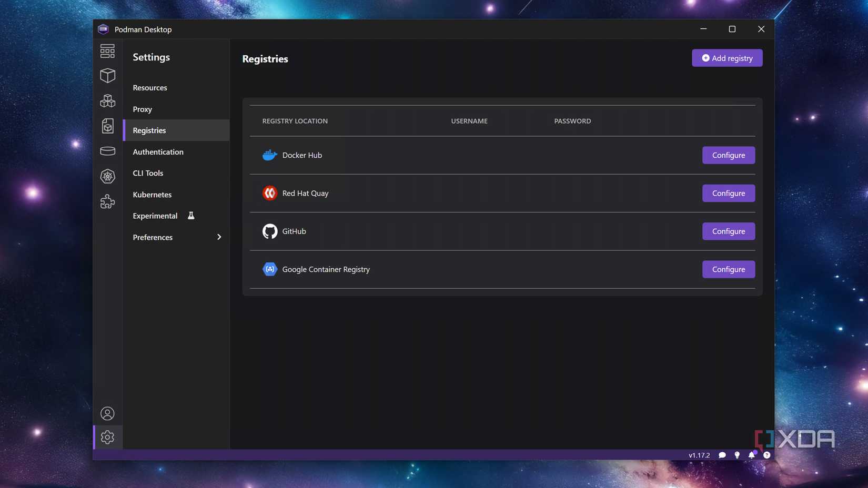Show tips using the lightbulb icon
Image resolution: width=868 pixels, height=488 pixels.
point(736,455)
